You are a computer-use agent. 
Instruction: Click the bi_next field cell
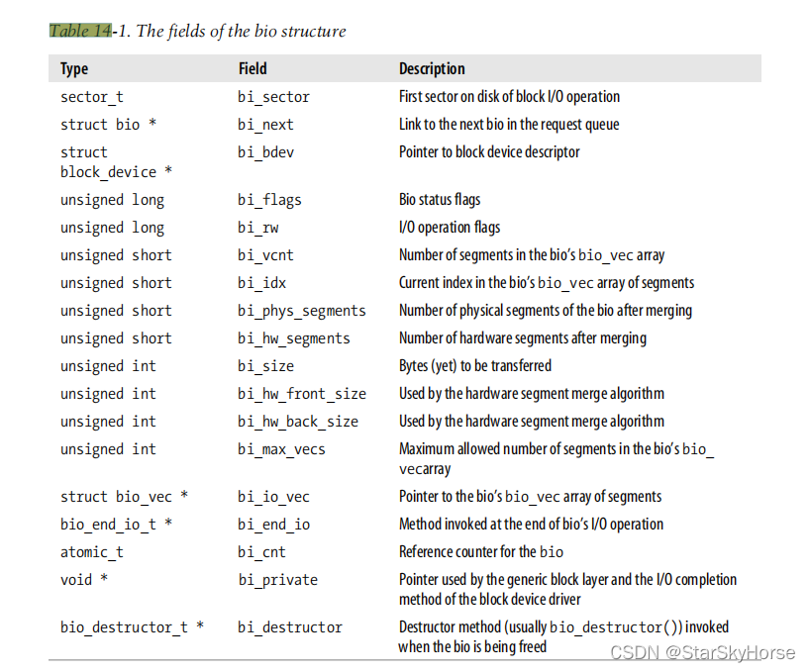point(265,125)
